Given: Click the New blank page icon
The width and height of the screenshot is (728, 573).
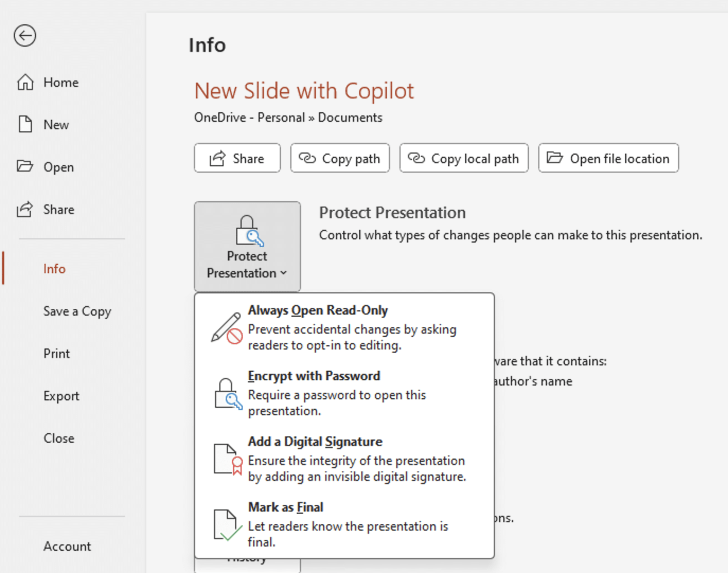Looking at the screenshot, I should 25,124.
